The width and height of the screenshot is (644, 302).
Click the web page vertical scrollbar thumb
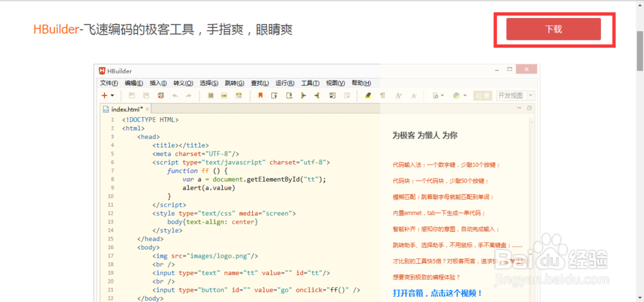coord(640,51)
